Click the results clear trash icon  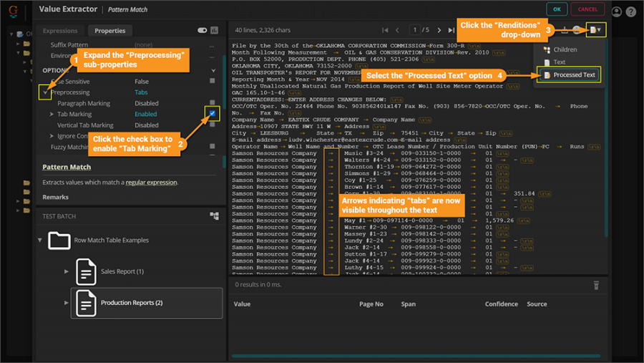pos(595,285)
